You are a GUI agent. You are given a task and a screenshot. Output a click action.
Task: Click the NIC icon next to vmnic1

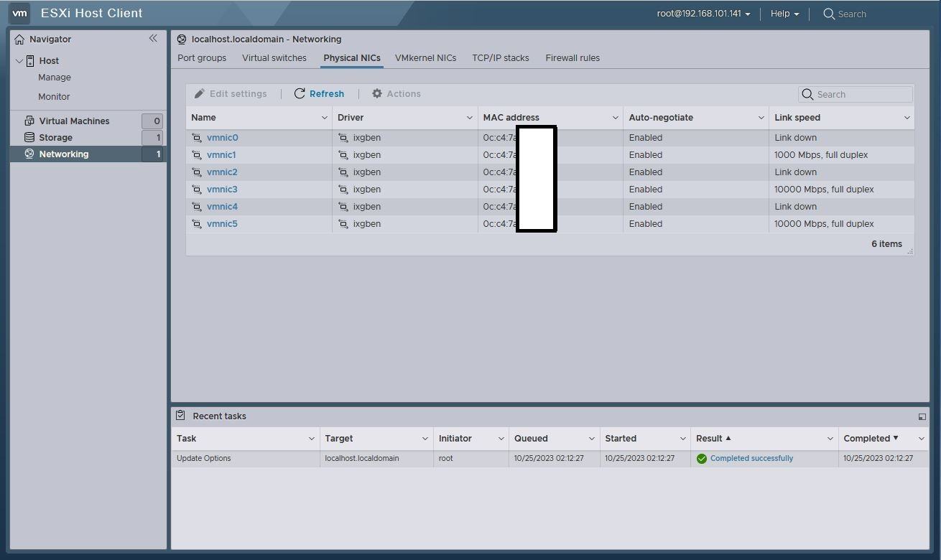(x=197, y=155)
